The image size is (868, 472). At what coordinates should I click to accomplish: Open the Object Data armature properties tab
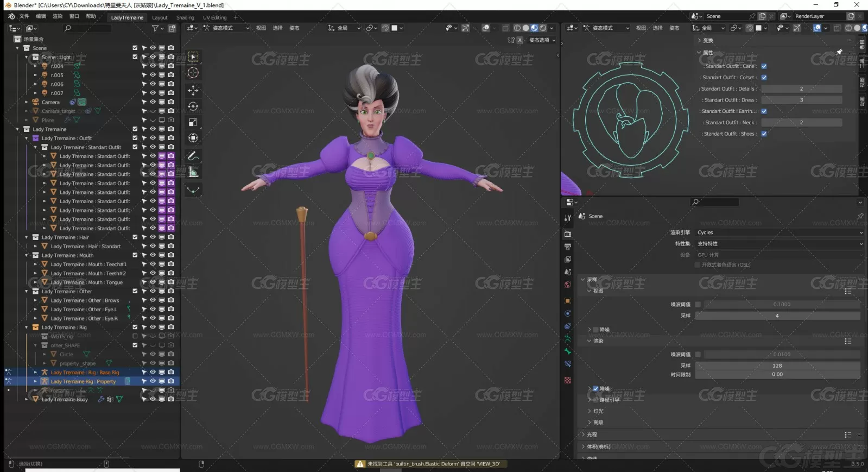click(x=568, y=339)
